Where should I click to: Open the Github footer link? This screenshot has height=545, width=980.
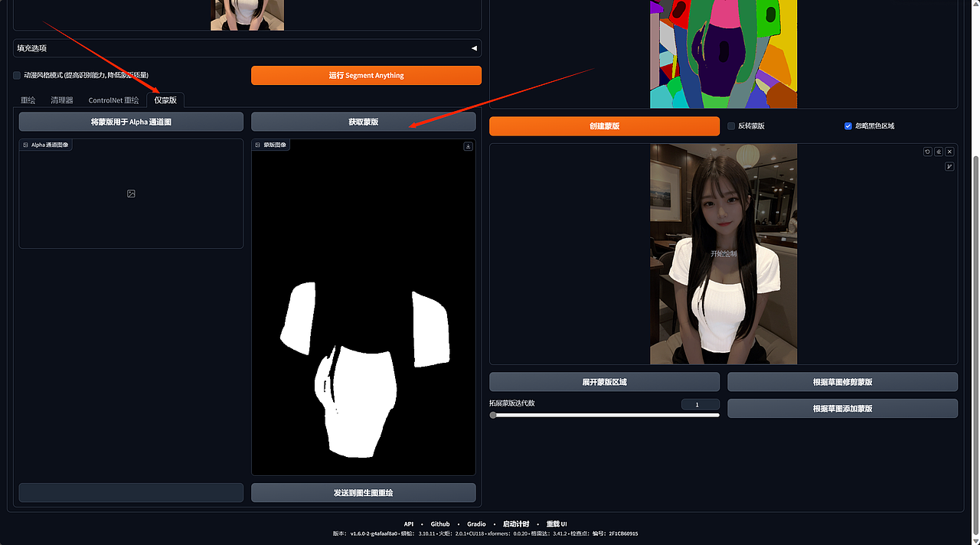440,524
